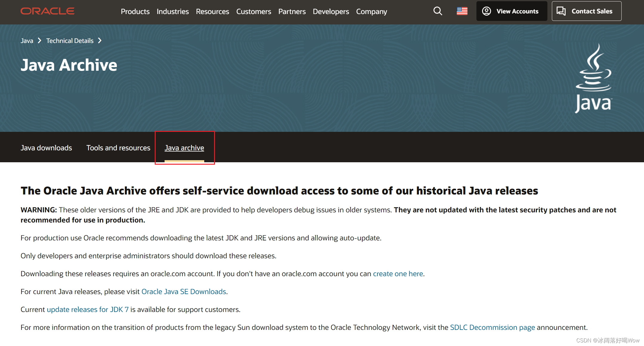Go to Technical Details breadcrumb link
Image resolution: width=644 pixels, height=346 pixels.
click(70, 41)
